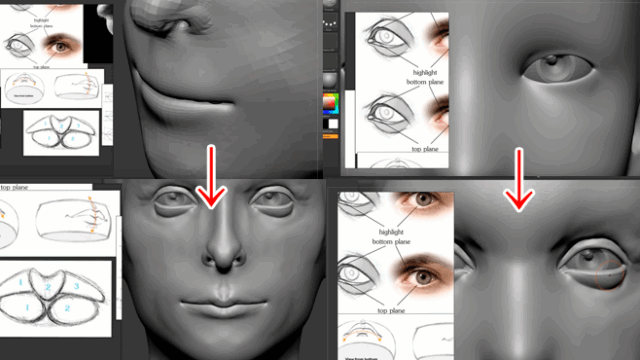Select the small lip-forms sketch in top-left panel

[x=61, y=133]
